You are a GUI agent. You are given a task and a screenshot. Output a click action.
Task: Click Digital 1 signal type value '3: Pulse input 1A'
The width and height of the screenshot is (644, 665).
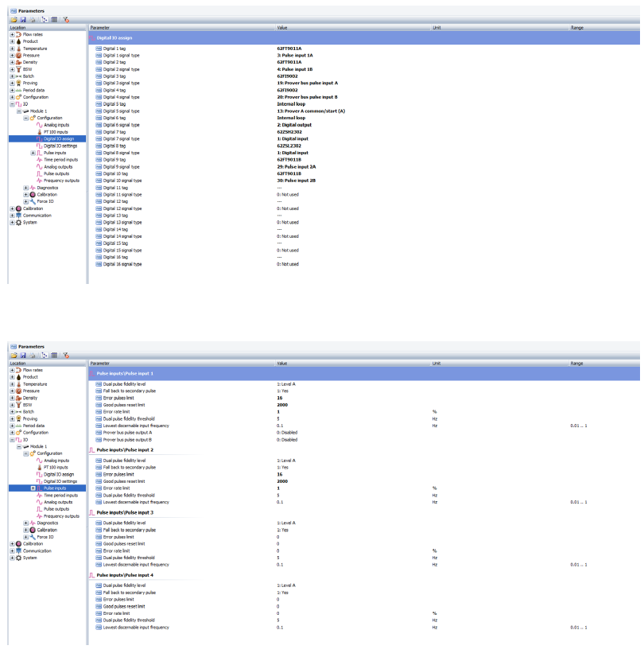coord(295,55)
